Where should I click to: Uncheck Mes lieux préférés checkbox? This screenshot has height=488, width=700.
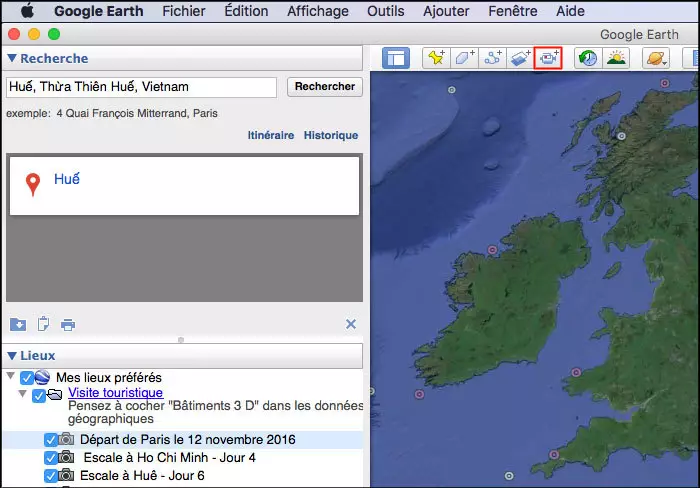coord(27,378)
